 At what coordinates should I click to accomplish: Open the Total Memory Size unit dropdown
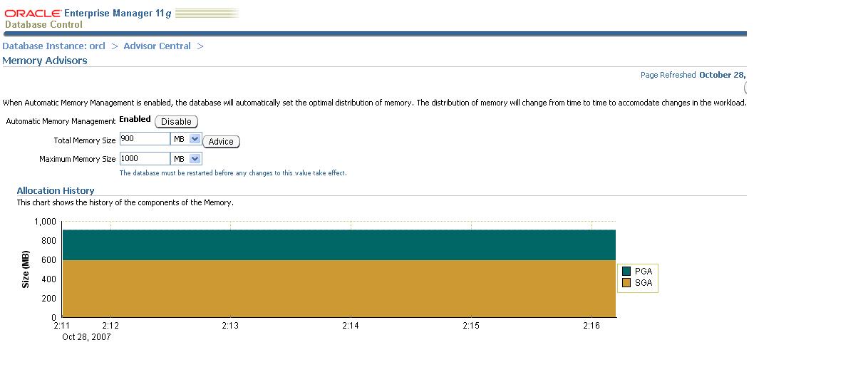pyautogui.click(x=187, y=139)
